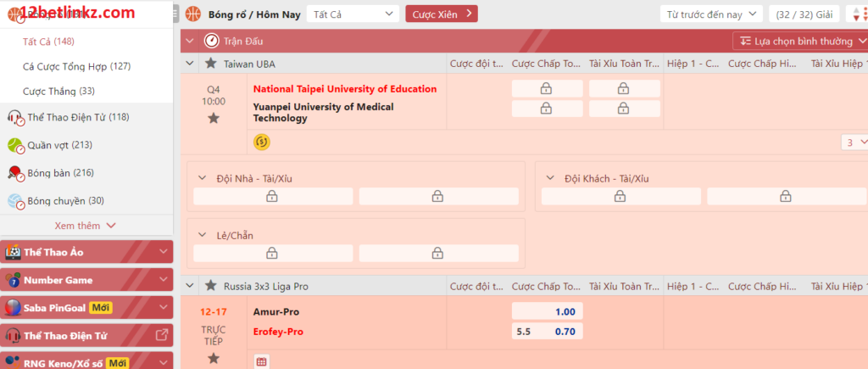
Task: Click the gold coin icon under Taiwan match
Action: [x=262, y=142]
